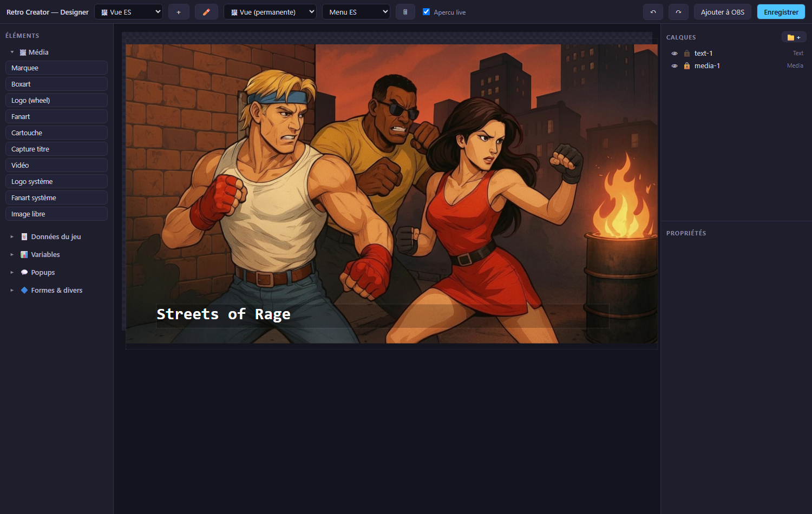Click the trash delete icon in toolbar
The height and width of the screenshot is (514, 812).
click(x=405, y=12)
